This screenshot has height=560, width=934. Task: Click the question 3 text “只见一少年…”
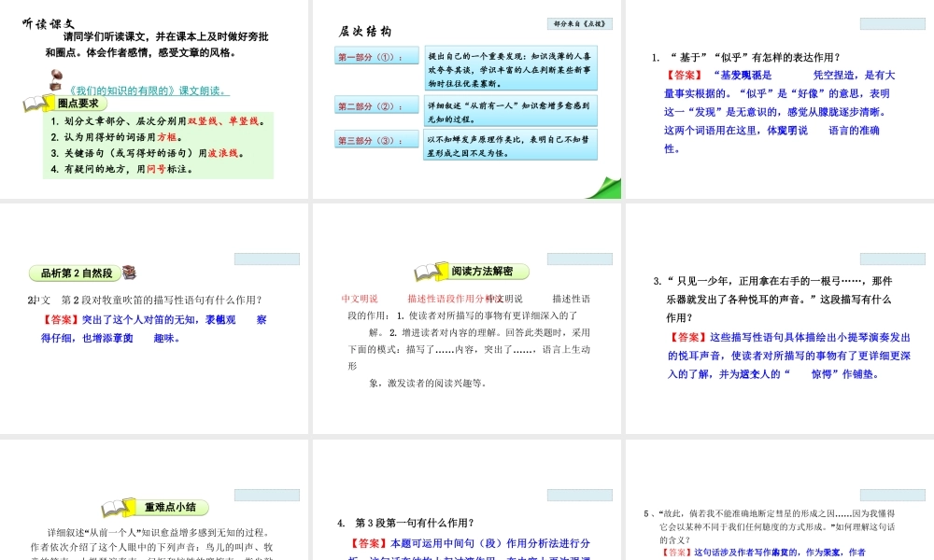point(772,299)
